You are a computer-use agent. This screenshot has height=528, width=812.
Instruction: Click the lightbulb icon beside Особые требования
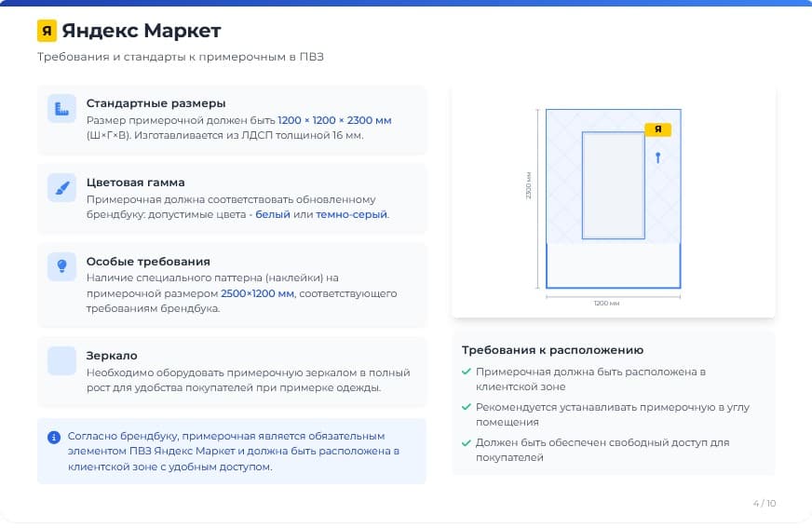tap(61, 266)
